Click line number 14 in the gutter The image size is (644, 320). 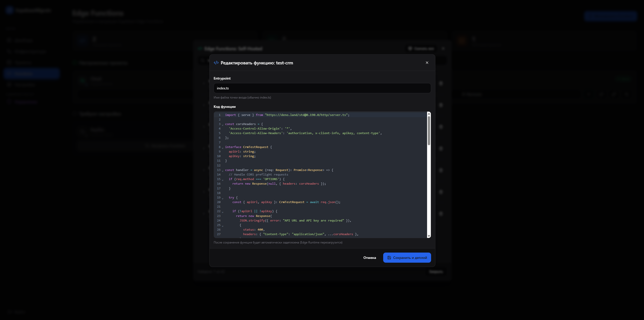(x=219, y=175)
